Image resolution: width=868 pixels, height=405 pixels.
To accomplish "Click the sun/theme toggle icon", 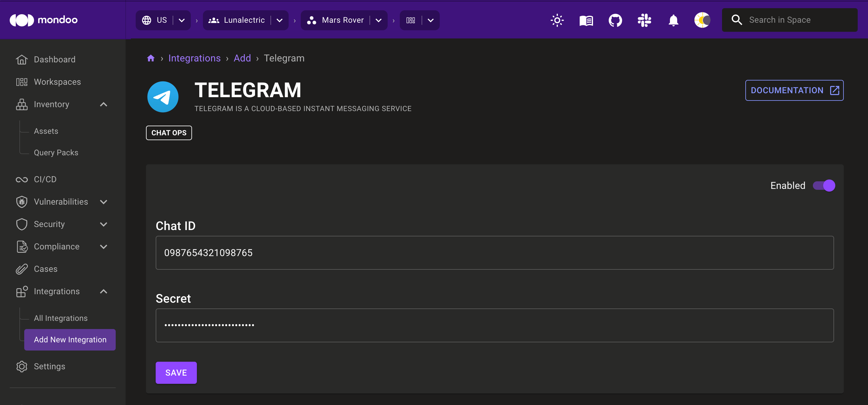I will pyautogui.click(x=557, y=20).
